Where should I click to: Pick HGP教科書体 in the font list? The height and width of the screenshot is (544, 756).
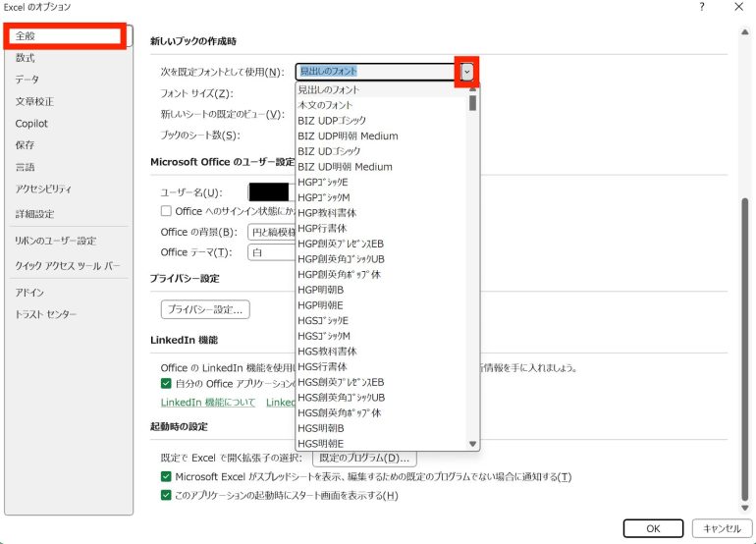(x=327, y=212)
